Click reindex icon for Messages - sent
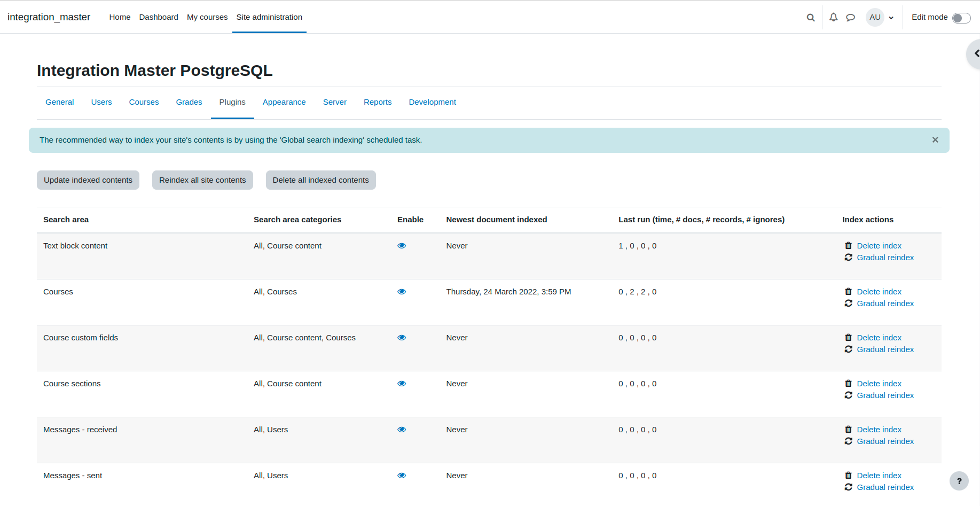 848,487
